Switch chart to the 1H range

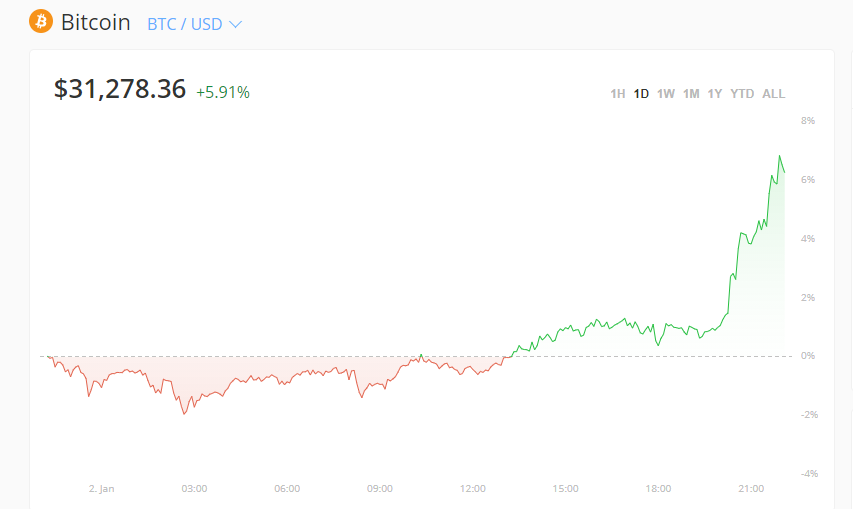point(618,94)
